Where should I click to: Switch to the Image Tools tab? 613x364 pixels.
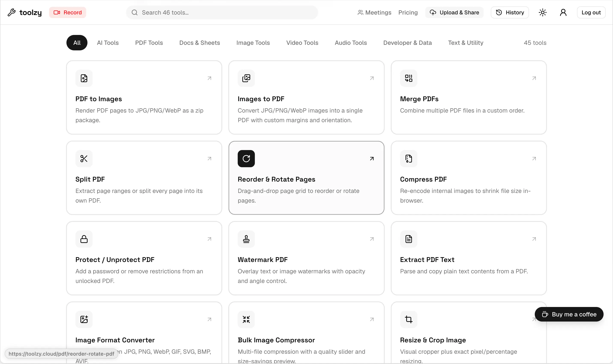[x=253, y=43]
